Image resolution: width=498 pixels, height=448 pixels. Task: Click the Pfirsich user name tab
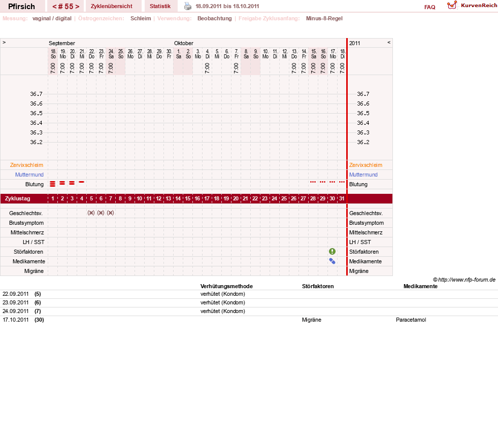coord(22,7)
